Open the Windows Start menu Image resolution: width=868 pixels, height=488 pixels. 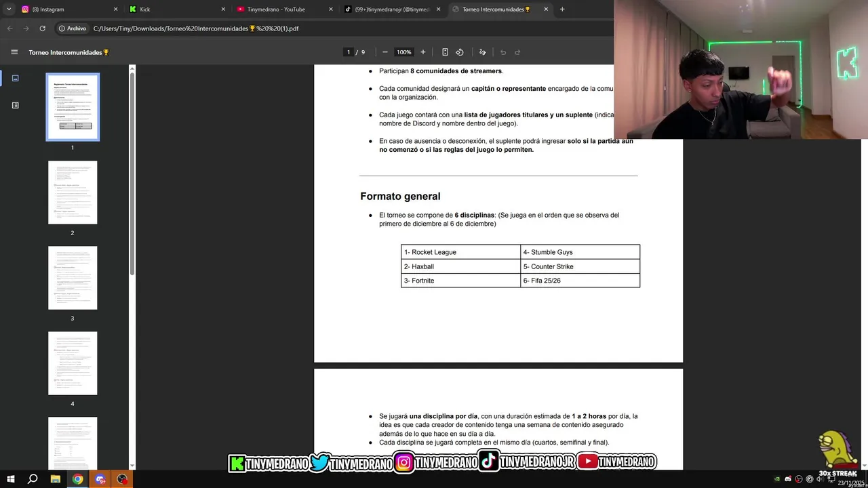(x=10, y=479)
